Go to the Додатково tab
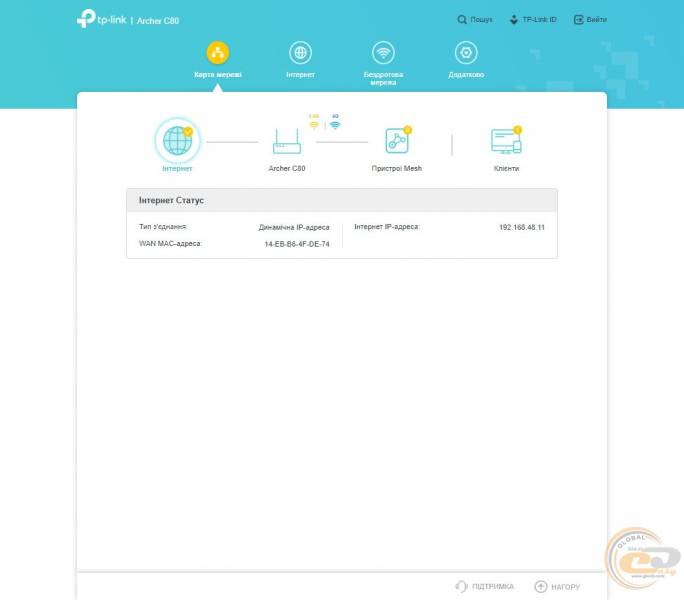 point(466,60)
